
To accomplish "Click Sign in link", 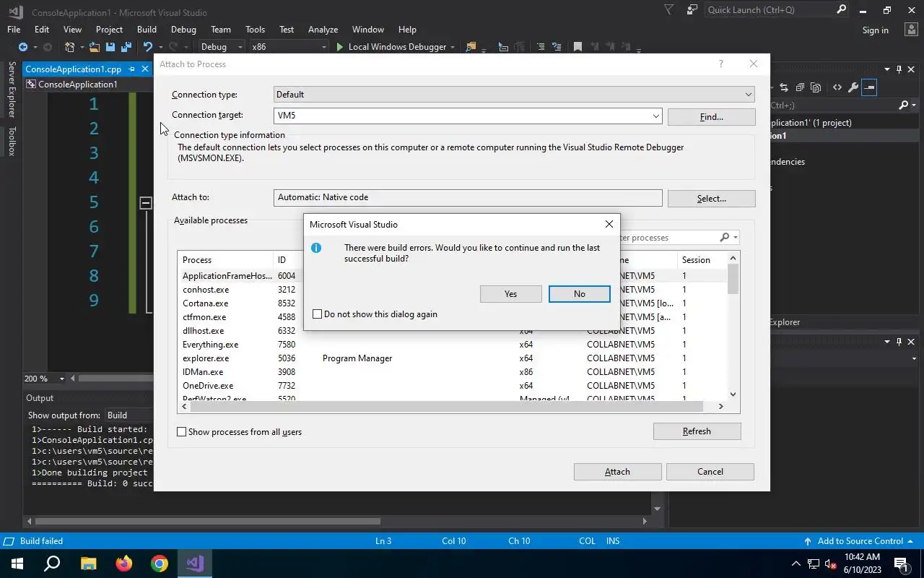I will coord(875,30).
